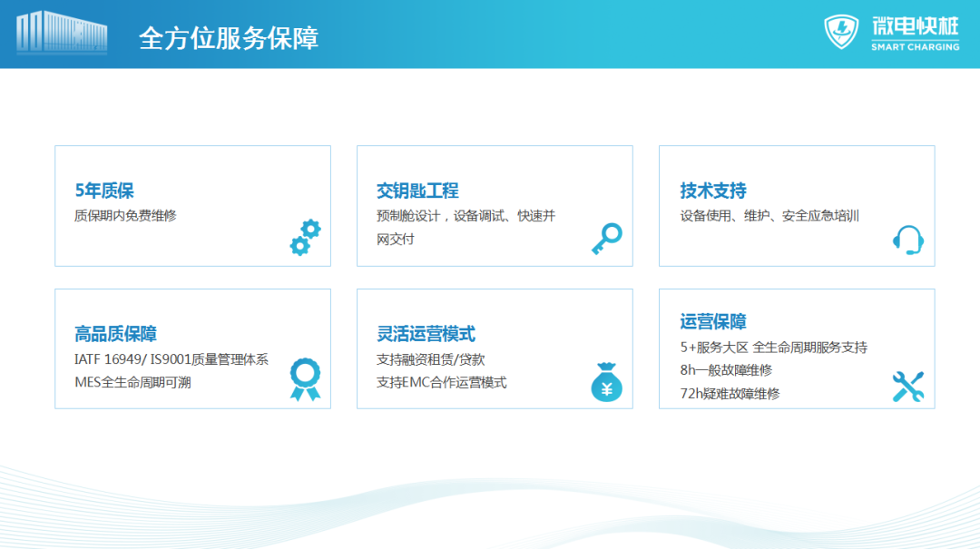Click the shield lightning logo icon
Viewport: 980px width, 549px height.
[841, 31]
